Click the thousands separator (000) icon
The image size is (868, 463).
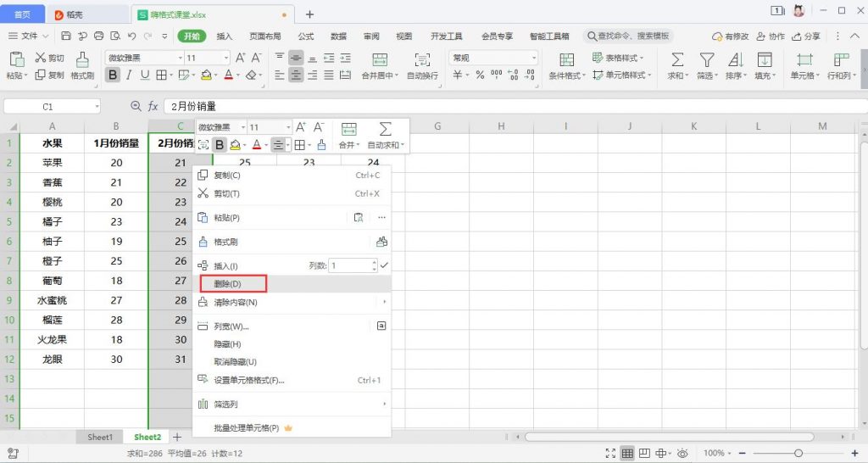point(497,75)
